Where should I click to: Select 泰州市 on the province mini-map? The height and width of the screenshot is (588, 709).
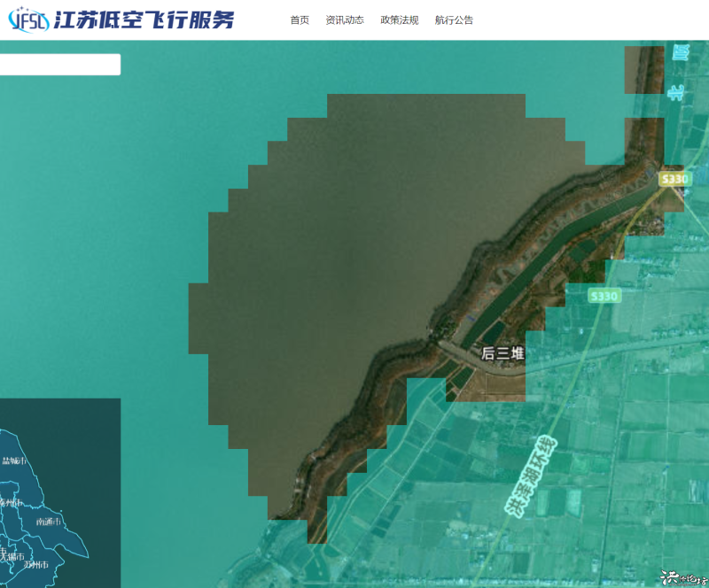point(11,502)
